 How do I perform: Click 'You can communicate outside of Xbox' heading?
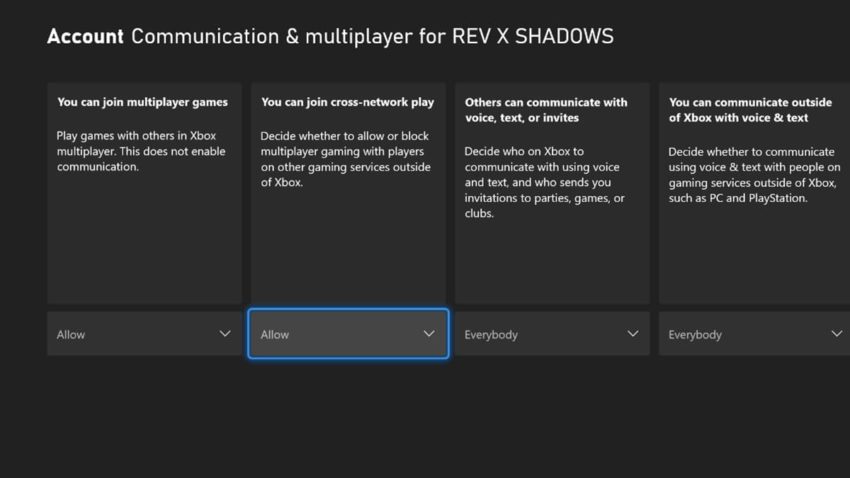pyautogui.click(x=750, y=110)
